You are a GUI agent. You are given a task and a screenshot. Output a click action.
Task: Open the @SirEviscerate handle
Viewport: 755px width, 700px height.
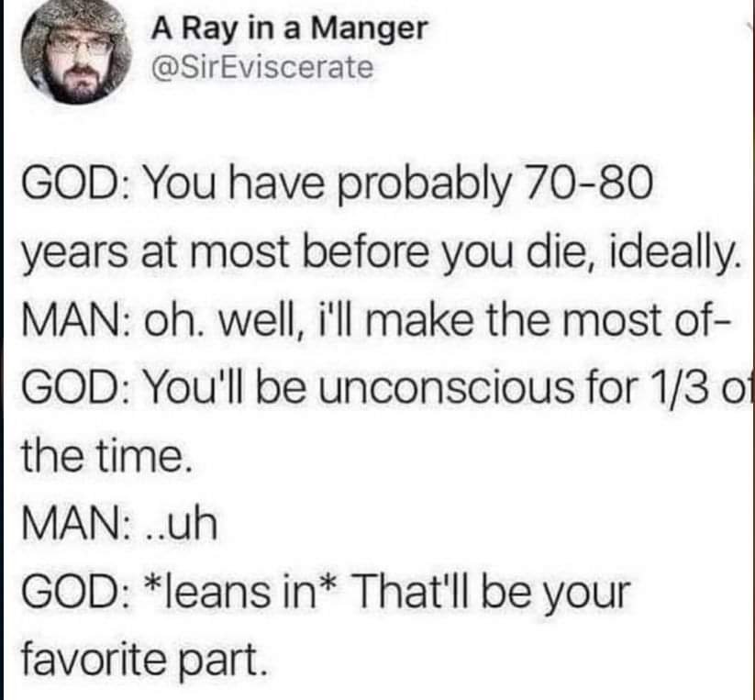click(x=262, y=67)
